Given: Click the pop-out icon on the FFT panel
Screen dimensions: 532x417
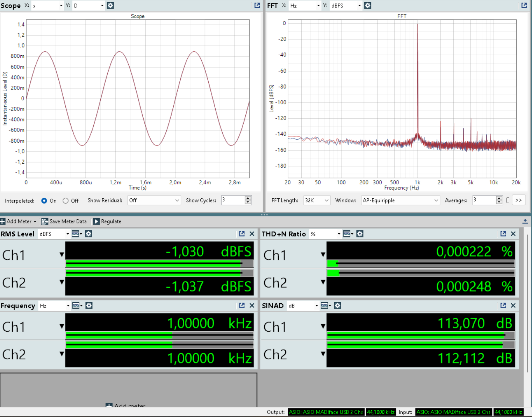Looking at the screenshot, I should pos(524,5).
